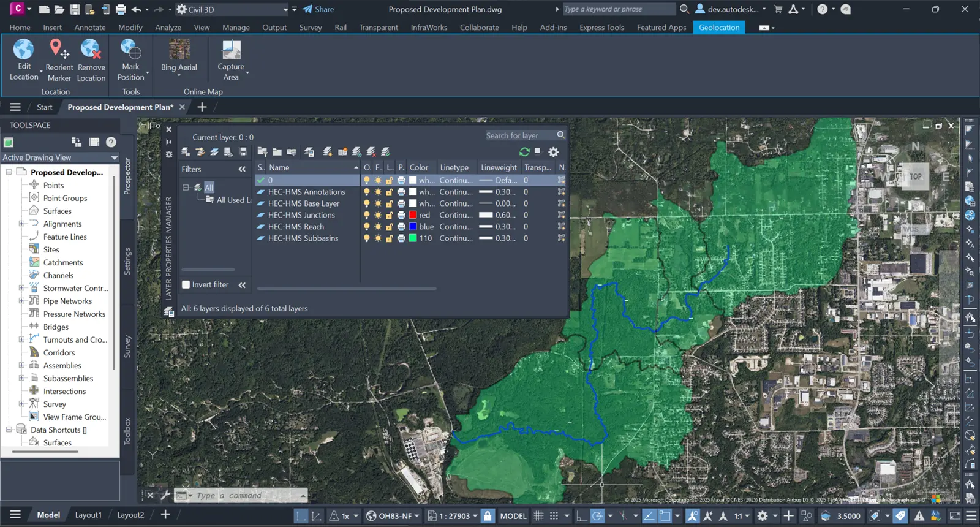Open the Civil 3D workspace dropdown
The height and width of the screenshot is (527, 980).
285,9
